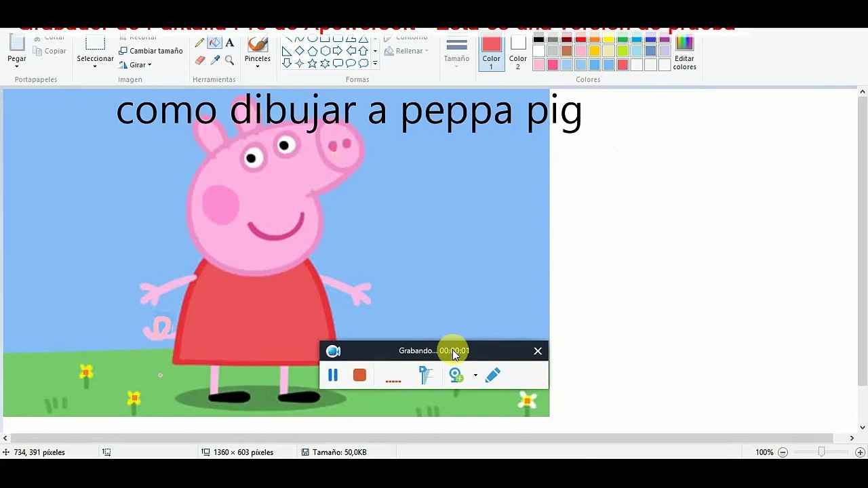Click the Copiar button

pos(50,51)
